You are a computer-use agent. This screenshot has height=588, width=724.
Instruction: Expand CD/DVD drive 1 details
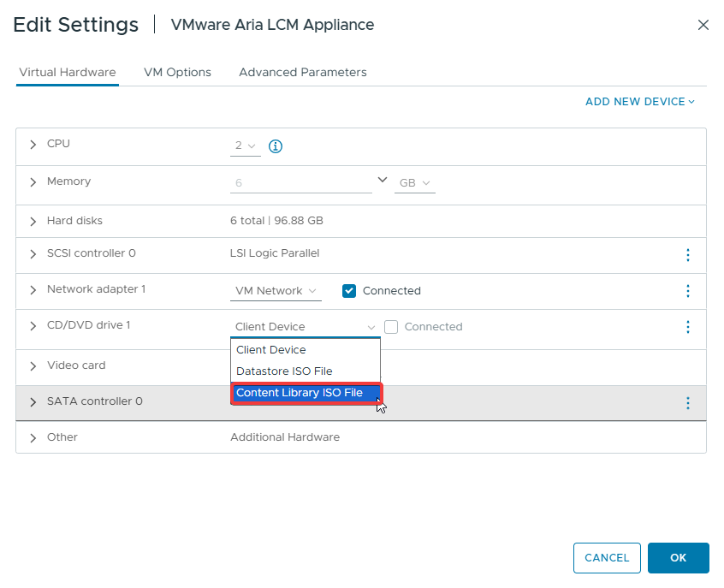[x=33, y=326]
